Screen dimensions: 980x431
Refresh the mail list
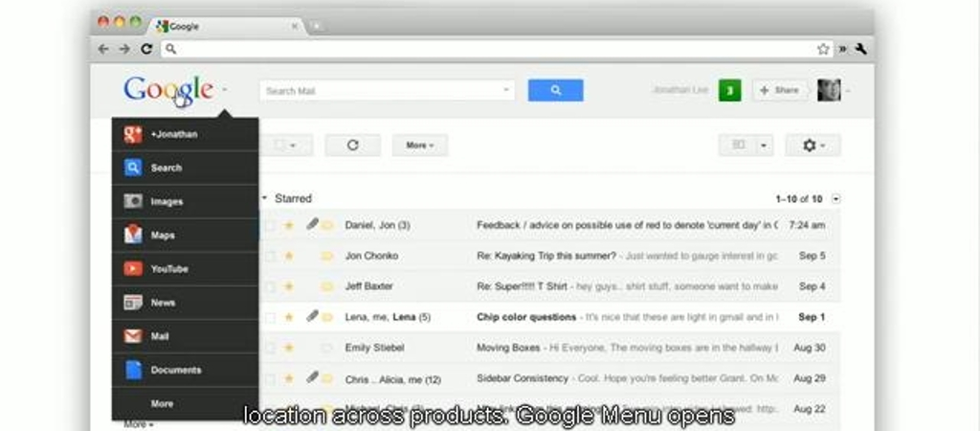coord(353,146)
